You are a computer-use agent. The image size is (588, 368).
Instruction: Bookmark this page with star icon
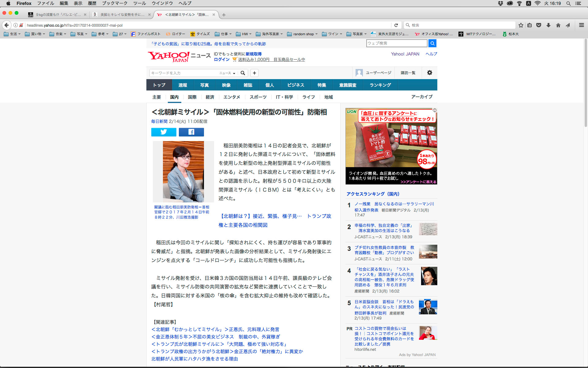[521, 25]
